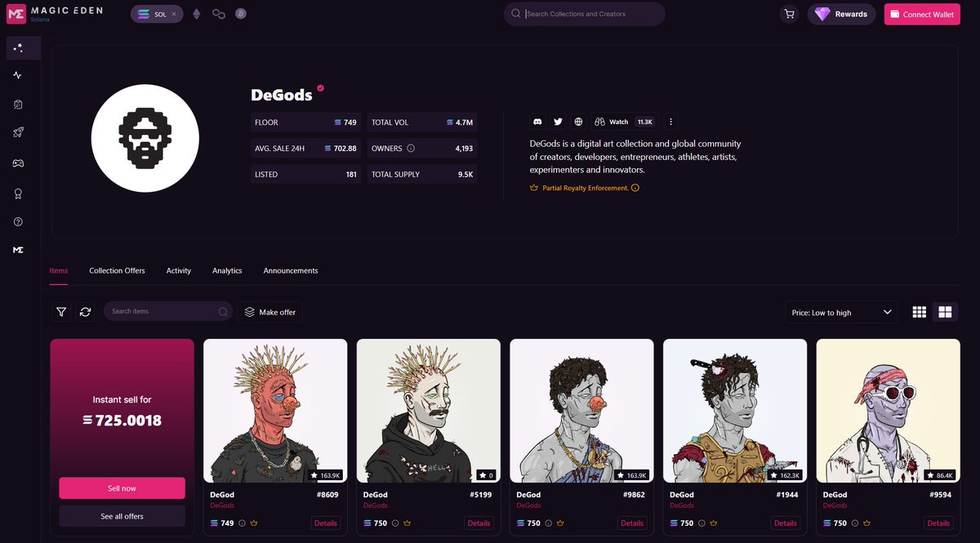
Task: Switch to the Ethereum chain icon
Action: point(197,14)
